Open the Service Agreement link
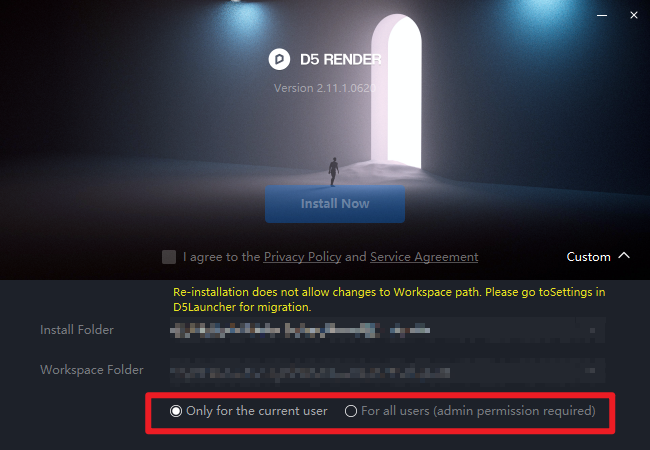 coord(424,257)
